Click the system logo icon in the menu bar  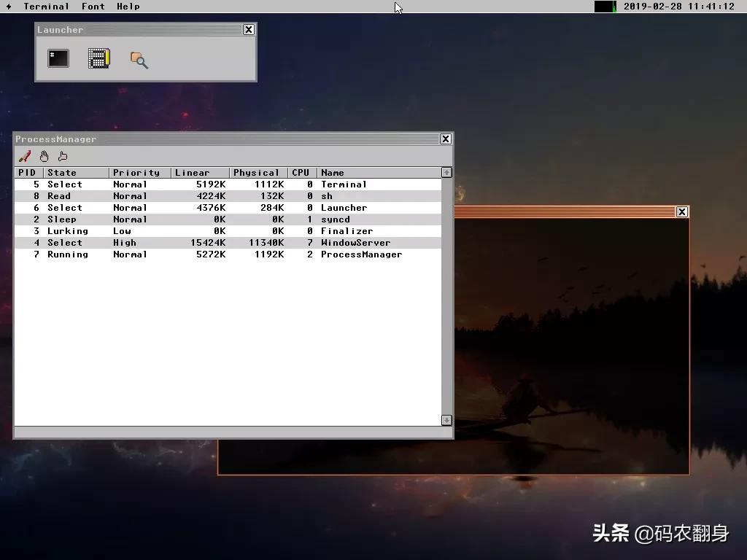click(x=7, y=7)
